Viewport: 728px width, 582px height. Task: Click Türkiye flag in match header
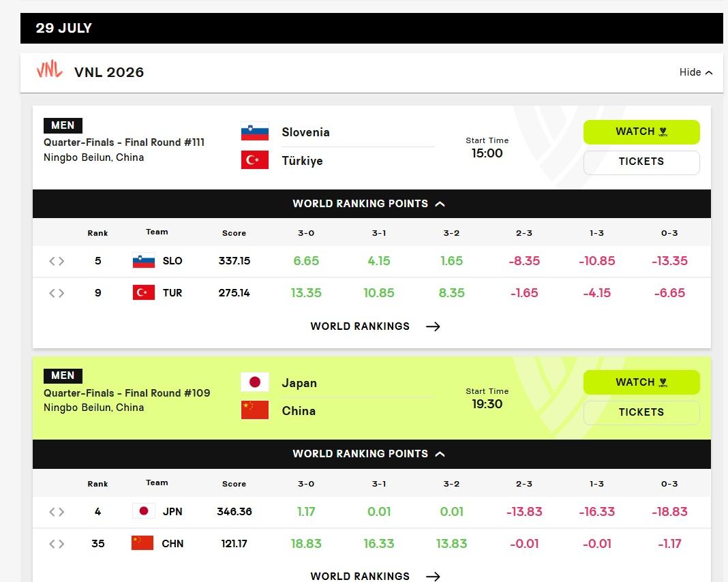(x=255, y=159)
